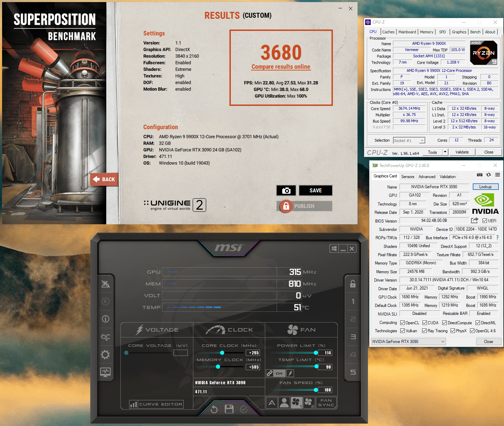Click the SAVE button in Superposition

pos(316,190)
